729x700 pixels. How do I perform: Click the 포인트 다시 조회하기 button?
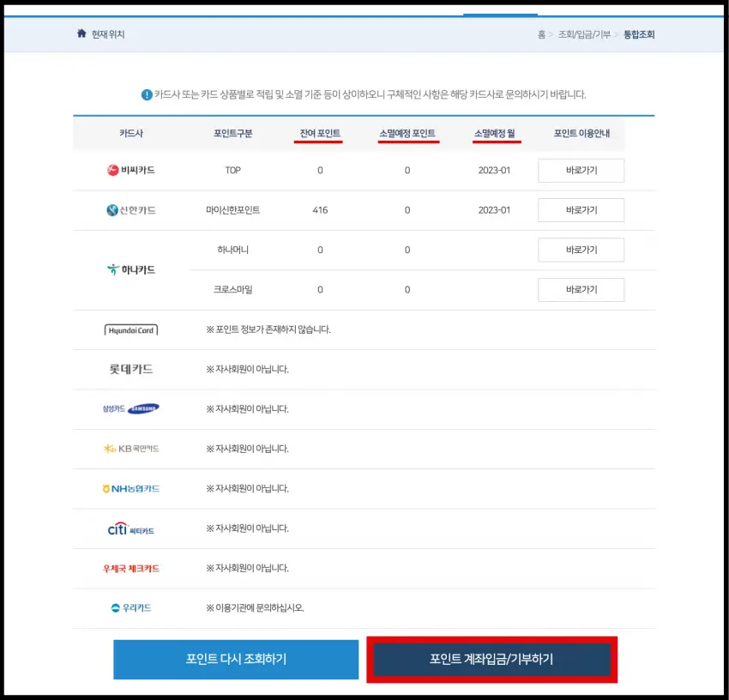[235, 659]
